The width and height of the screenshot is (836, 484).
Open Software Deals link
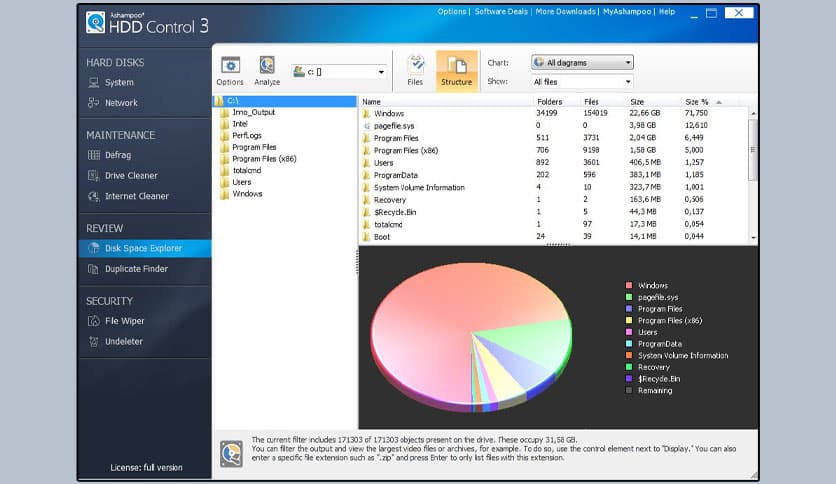501,11
